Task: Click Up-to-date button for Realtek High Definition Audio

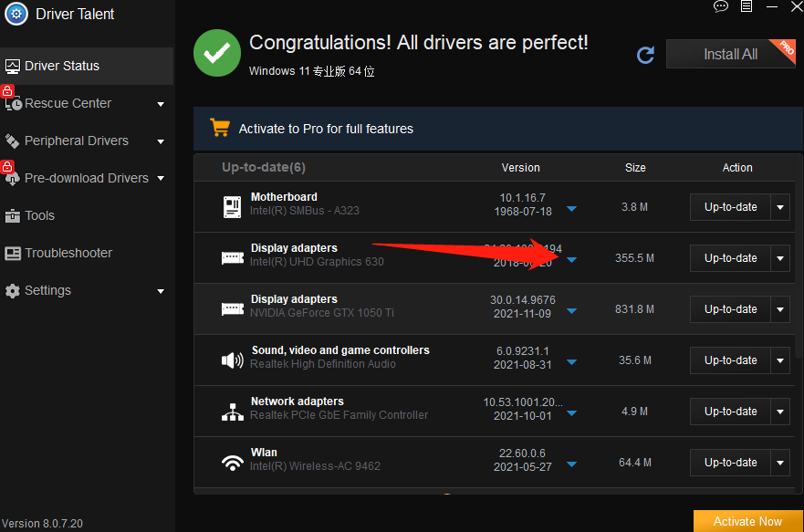Action: click(730, 360)
